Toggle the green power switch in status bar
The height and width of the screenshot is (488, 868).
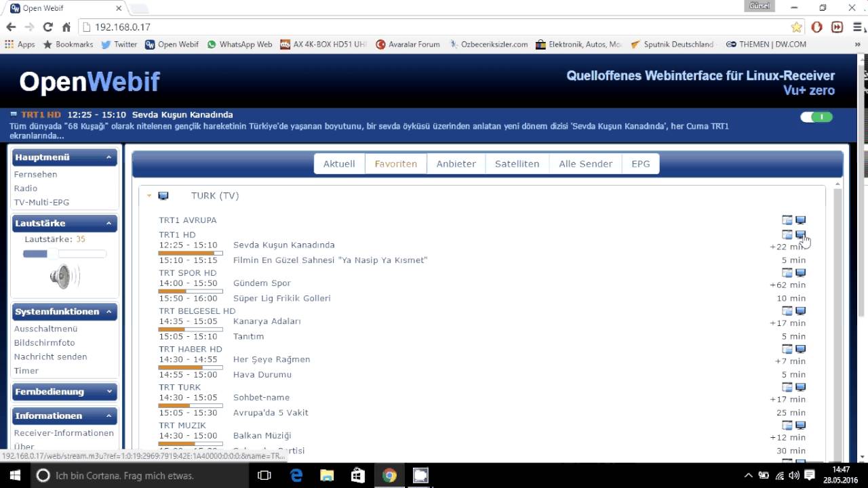(x=816, y=117)
